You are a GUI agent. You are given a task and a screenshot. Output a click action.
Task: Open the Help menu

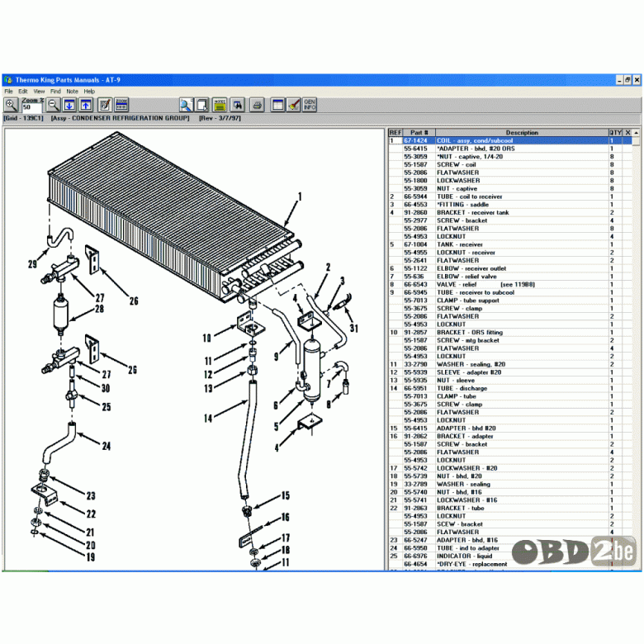pyautogui.click(x=89, y=91)
